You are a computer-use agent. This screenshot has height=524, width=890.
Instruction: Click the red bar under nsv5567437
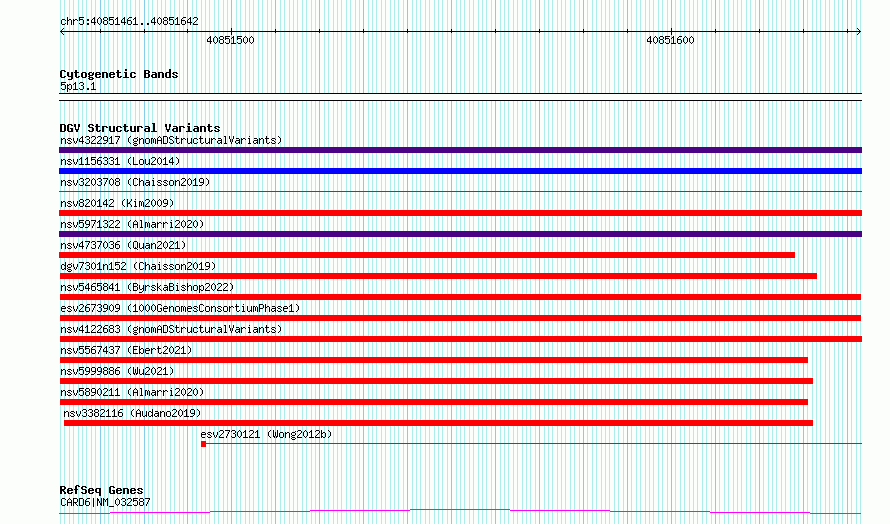pos(434,360)
